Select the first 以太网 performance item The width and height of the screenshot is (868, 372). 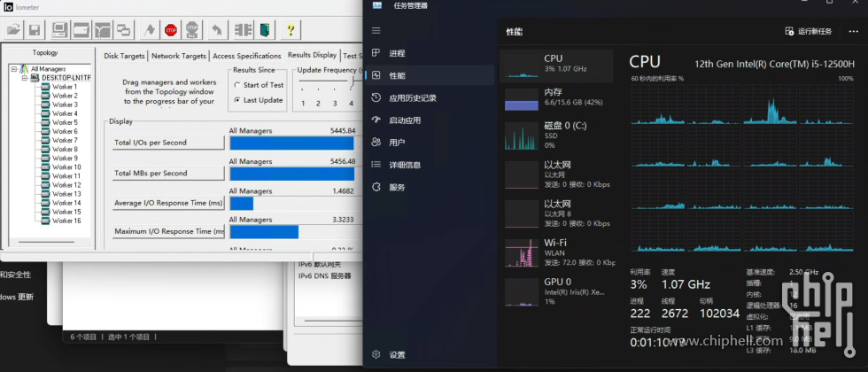coord(556,174)
